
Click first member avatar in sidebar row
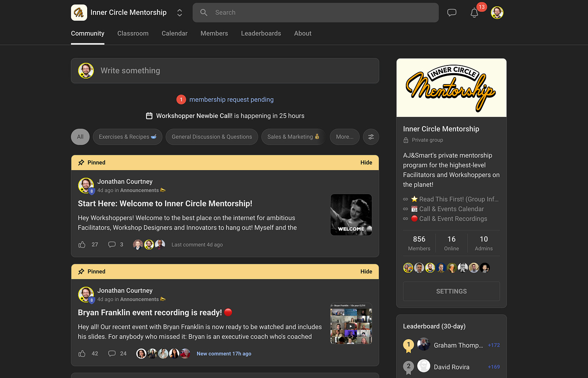408,268
